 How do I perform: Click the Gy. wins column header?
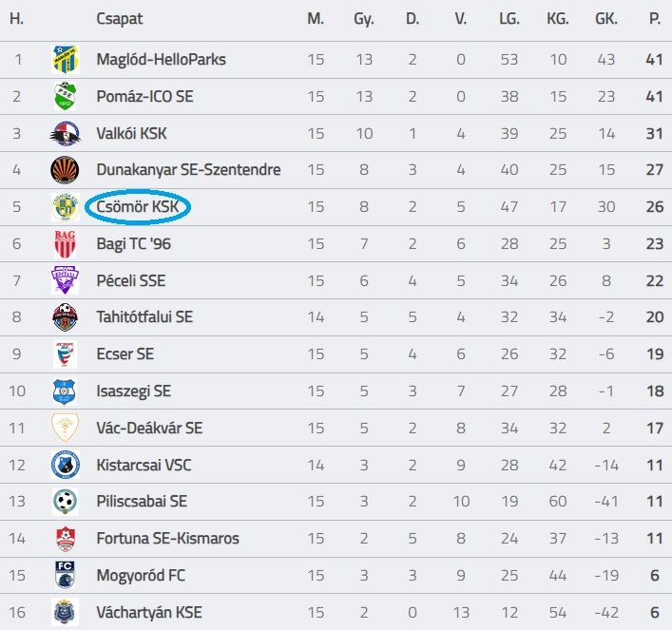(363, 19)
